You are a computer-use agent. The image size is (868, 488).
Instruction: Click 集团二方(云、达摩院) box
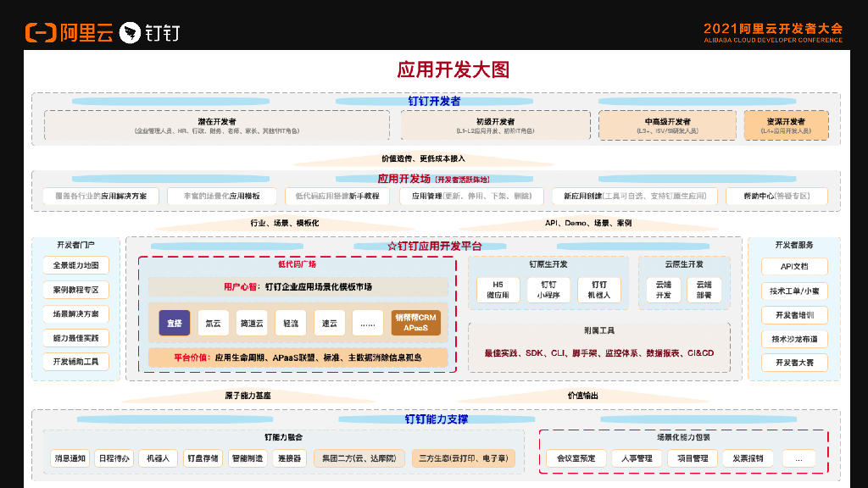point(359,458)
